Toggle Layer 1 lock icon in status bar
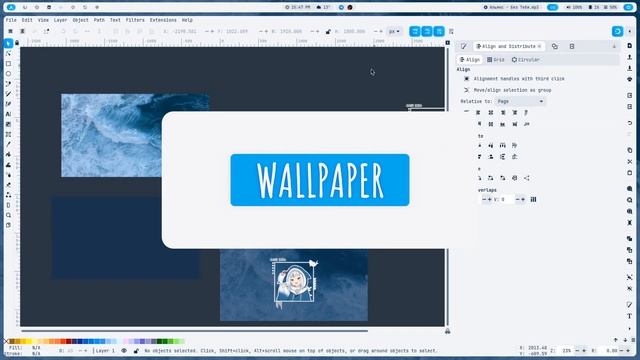640x360 pixels. point(136,351)
